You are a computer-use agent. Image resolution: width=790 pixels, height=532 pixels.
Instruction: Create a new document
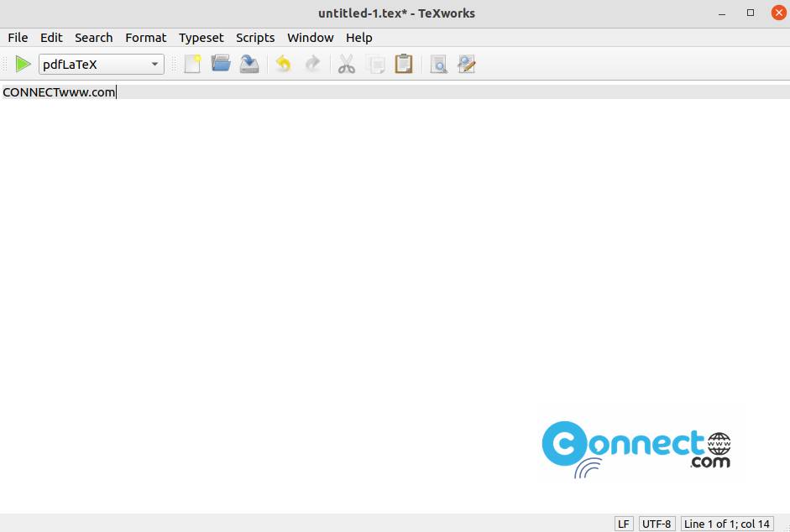click(x=192, y=64)
